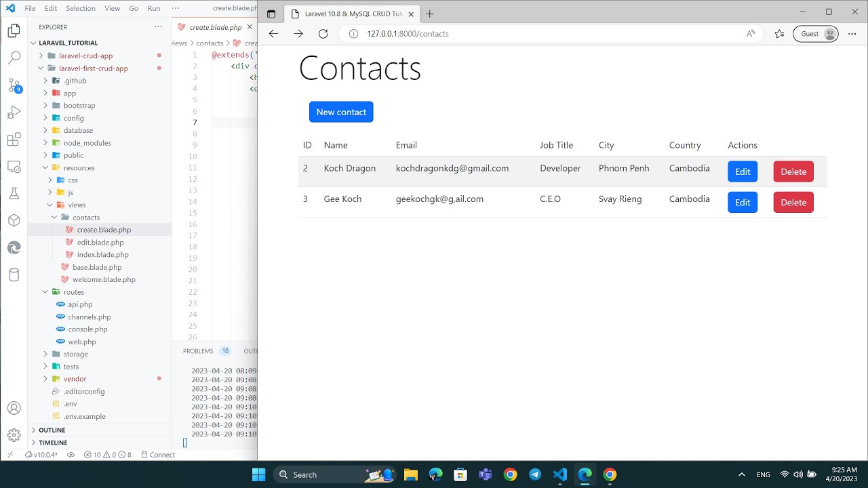Edit the Gee Koch contact
Viewport: 868px width, 488px height.
tap(743, 203)
